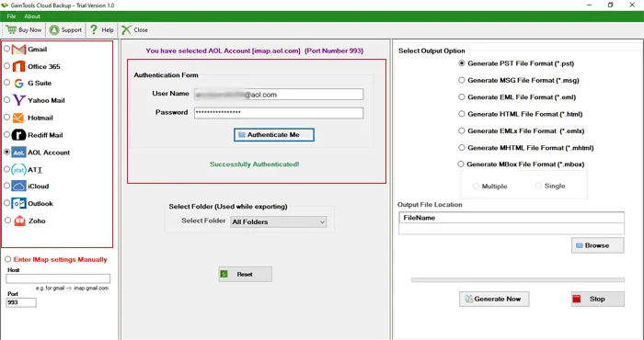Choose Generate MSG File Format option
Image resolution: width=644 pixels, height=340 pixels.
click(x=462, y=80)
